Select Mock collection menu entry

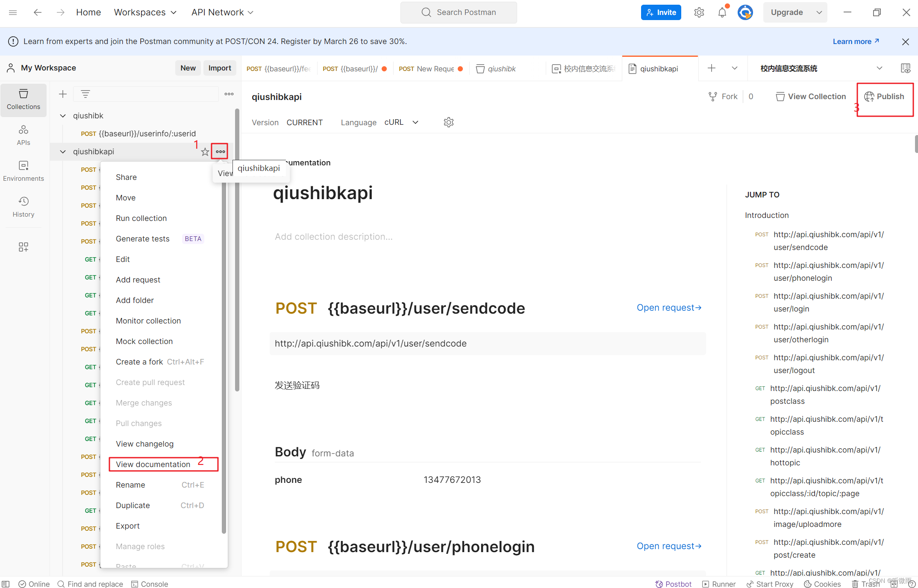point(144,341)
